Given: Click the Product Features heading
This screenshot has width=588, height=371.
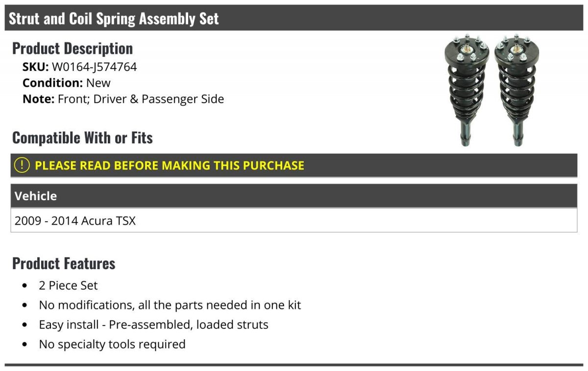Looking at the screenshot, I should [64, 263].
